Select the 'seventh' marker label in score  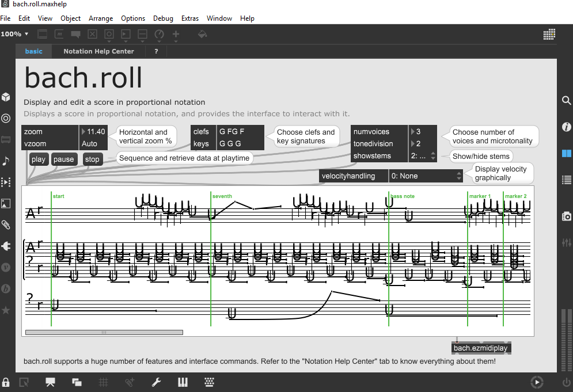coord(222,196)
